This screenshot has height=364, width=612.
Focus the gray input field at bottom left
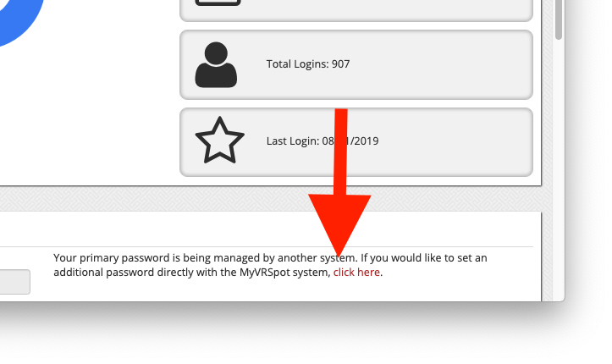(15, 282)
